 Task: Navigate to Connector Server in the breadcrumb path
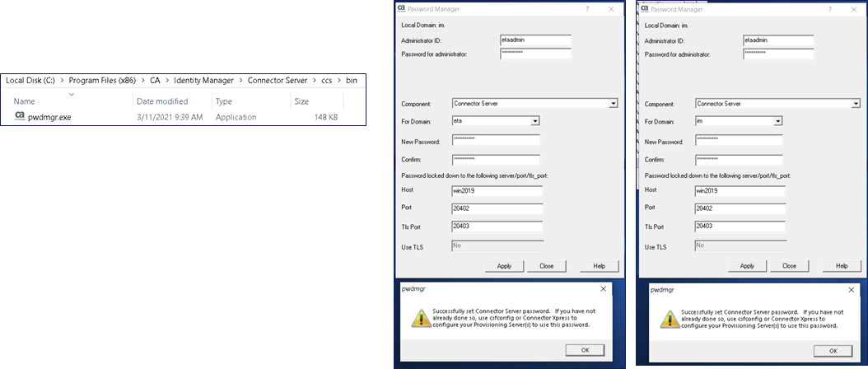point(277,81)
